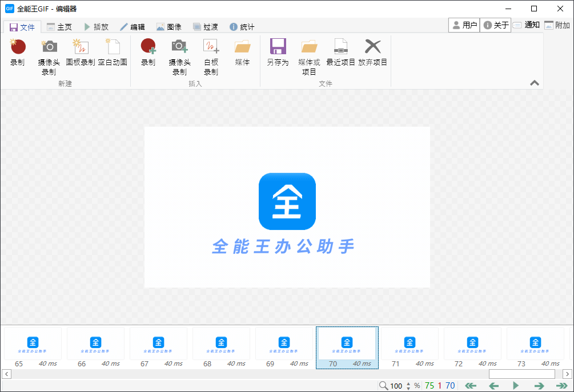View the 关于 (About) information
The image size is (574, 392).
click(x=495, y=25)
